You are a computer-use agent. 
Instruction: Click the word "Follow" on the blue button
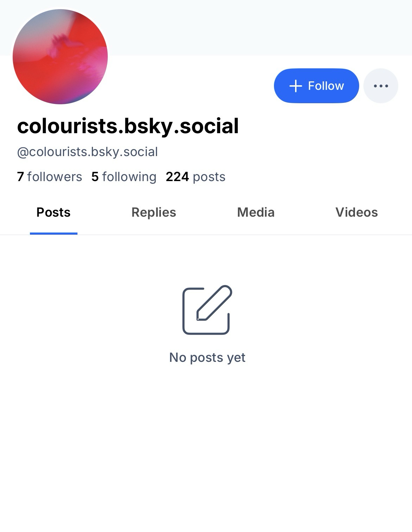(x=326, y=86)
